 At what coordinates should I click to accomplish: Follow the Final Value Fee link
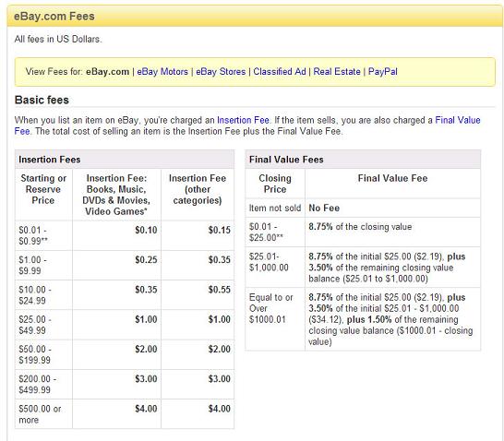tap(458, 120)
